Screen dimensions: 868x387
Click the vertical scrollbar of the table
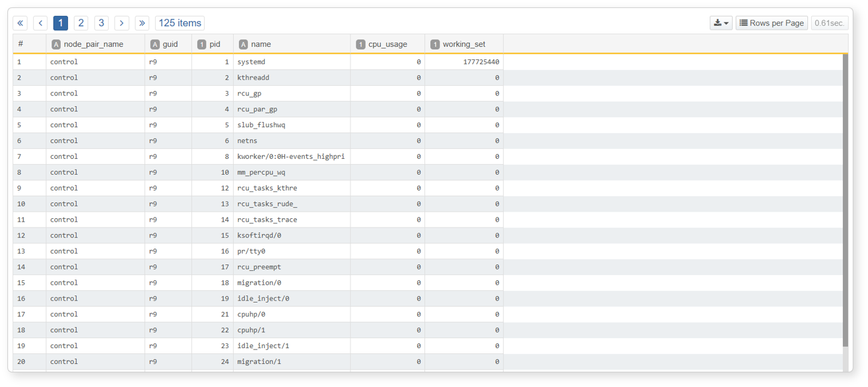(x=846, y=200)
